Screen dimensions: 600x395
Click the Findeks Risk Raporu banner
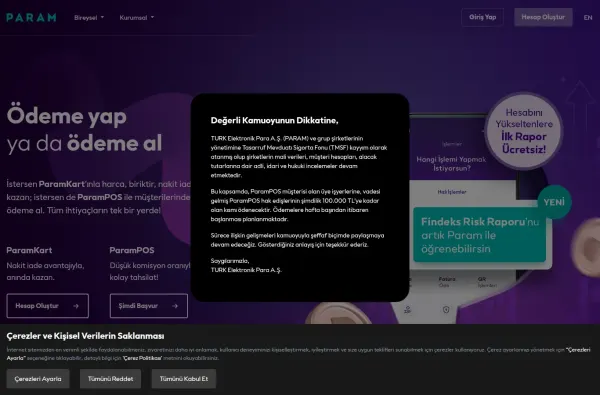479,235
